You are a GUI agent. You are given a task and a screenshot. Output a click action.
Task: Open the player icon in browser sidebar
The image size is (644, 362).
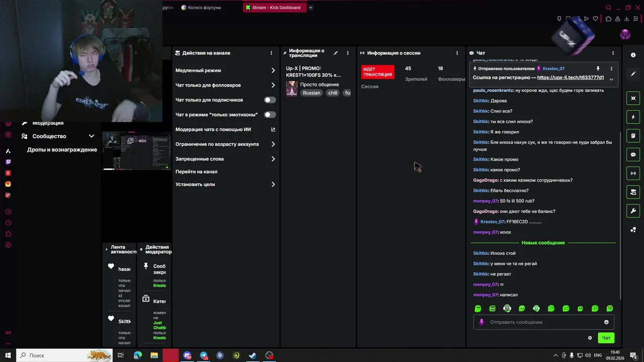point(8,212)
